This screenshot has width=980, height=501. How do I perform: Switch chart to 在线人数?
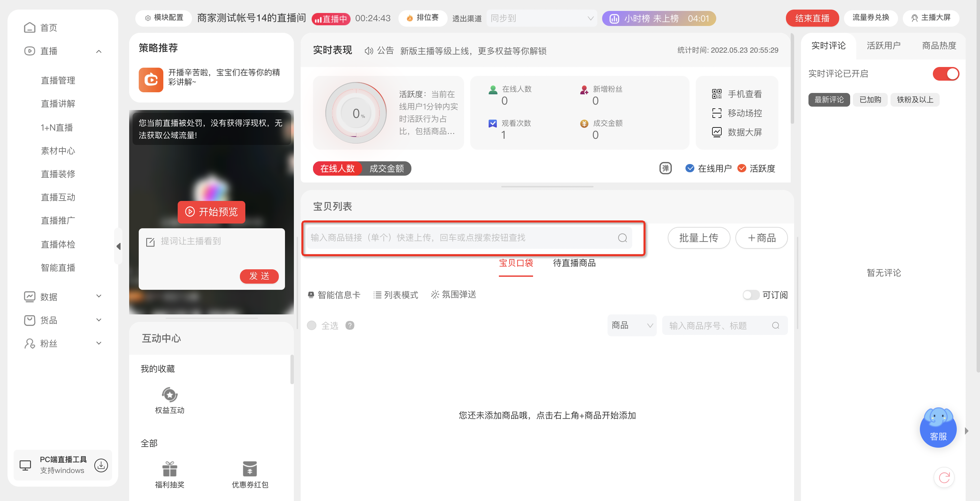[x=337, y=168]
